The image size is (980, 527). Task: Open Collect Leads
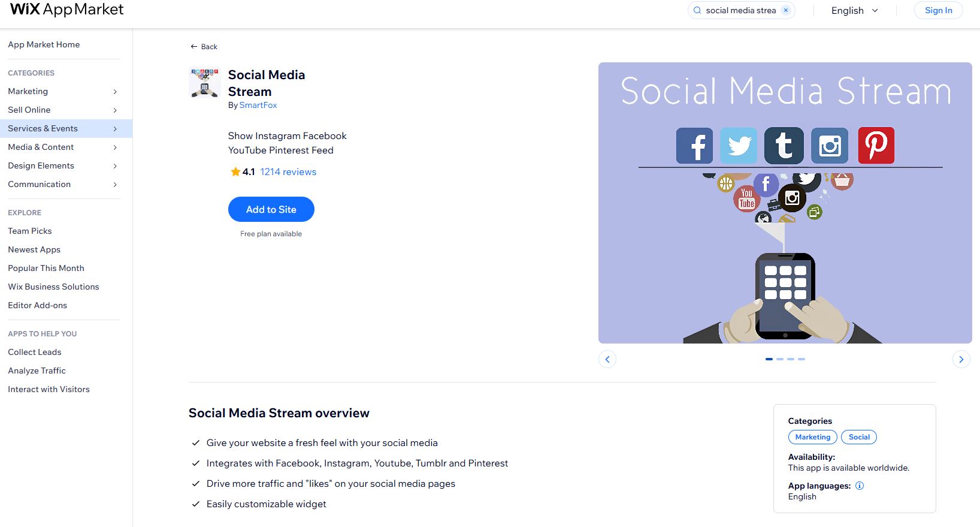pyautogui.click(x=35, y=352)
